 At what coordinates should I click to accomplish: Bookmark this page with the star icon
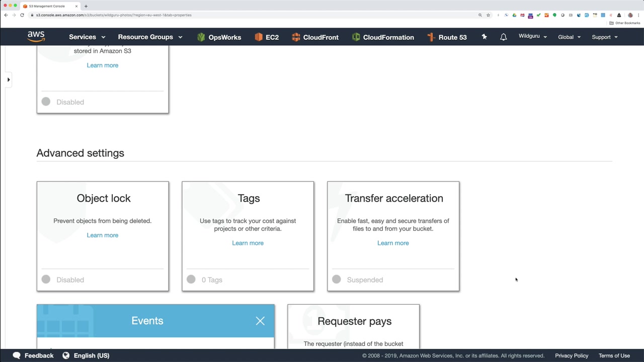coord(488,15)
